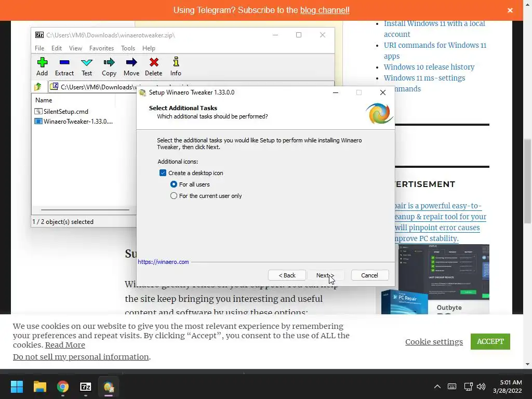Open the Help menu in 7-Zip
532x399 pixels.
click(x=149, y=48)
